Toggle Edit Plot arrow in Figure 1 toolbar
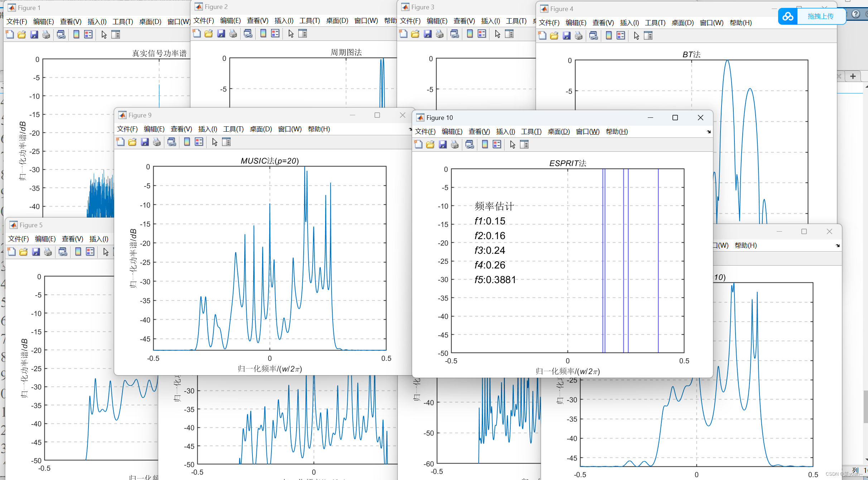The height and width of the screenshot is (480, 868). pos(104,35)
